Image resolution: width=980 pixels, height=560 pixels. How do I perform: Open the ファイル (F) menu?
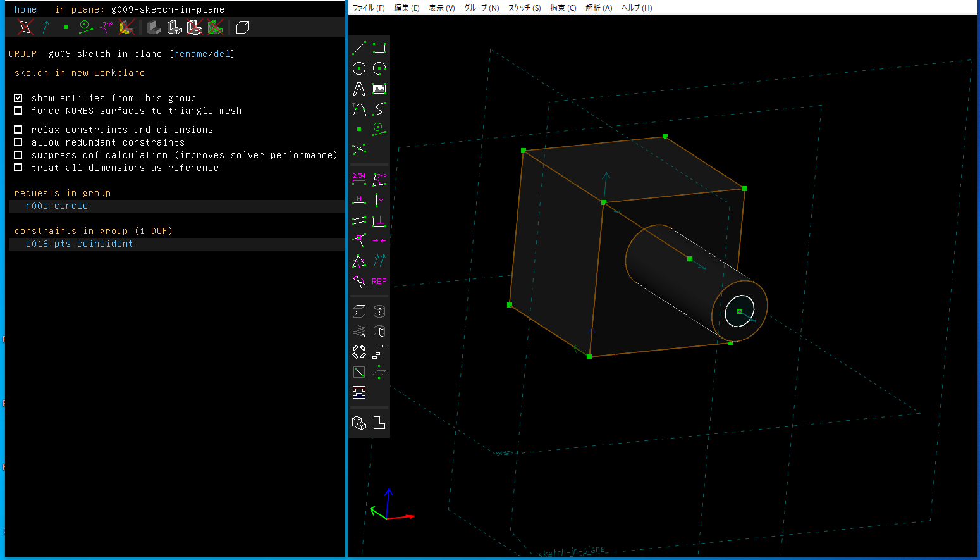368,8
